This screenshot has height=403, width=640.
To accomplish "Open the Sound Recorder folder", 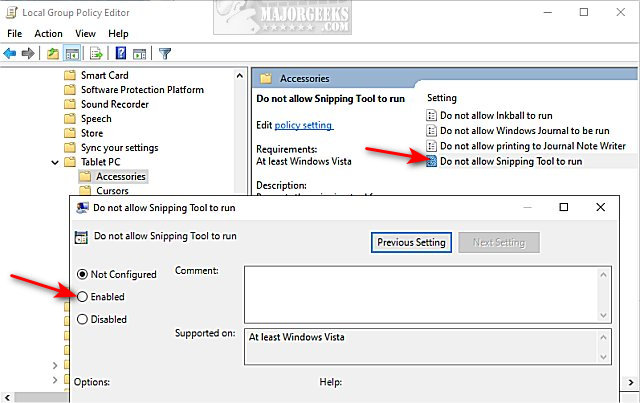I will point(107,104).
